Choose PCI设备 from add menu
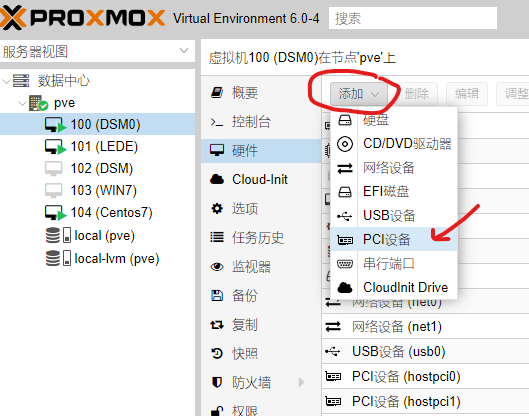 click(394, 240)
